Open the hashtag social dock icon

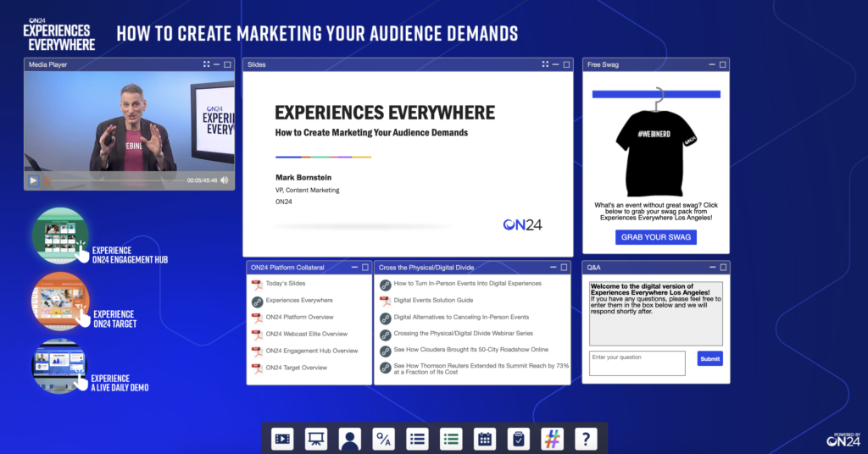tap(553, 439)
